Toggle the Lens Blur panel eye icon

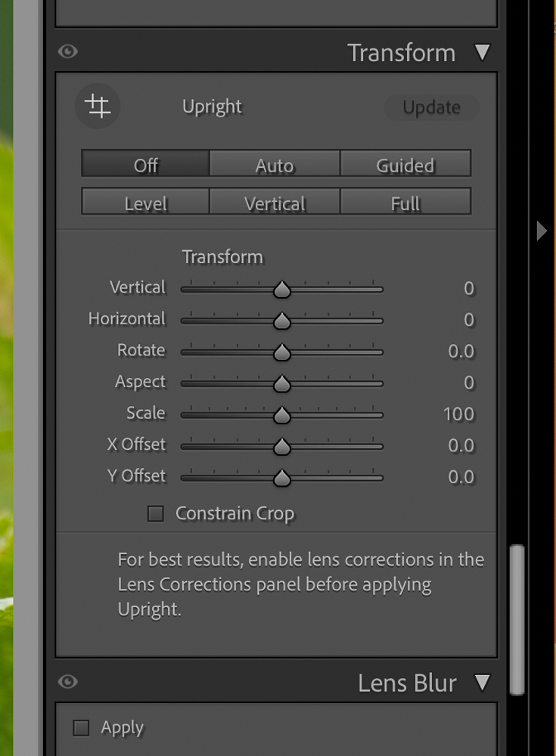[67, 682]
